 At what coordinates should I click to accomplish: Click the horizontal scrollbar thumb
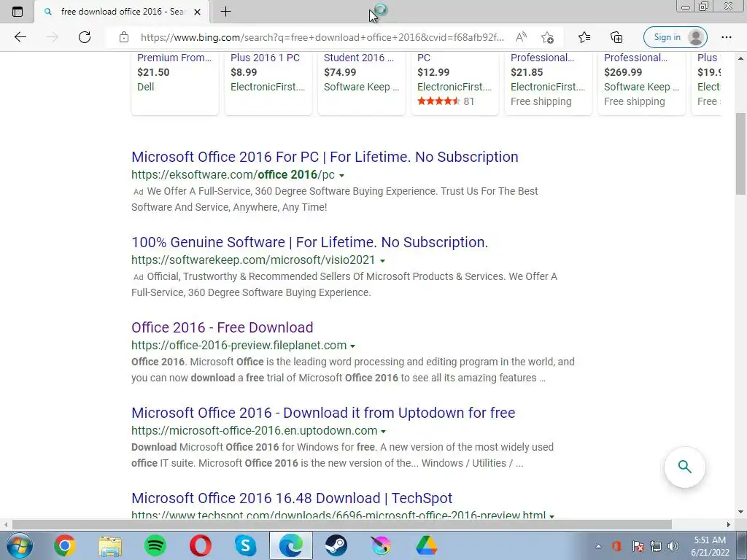[342, 525]
